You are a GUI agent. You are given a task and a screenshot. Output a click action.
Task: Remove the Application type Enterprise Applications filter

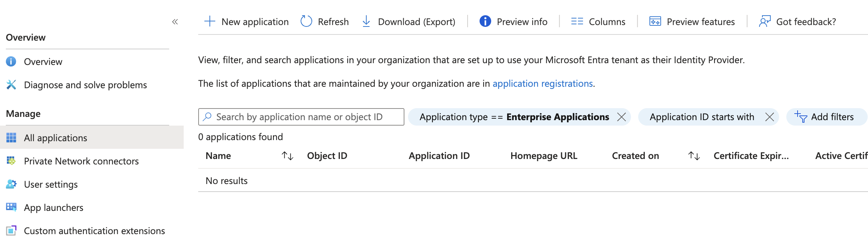pyautogui.click(x=622, y=117)
